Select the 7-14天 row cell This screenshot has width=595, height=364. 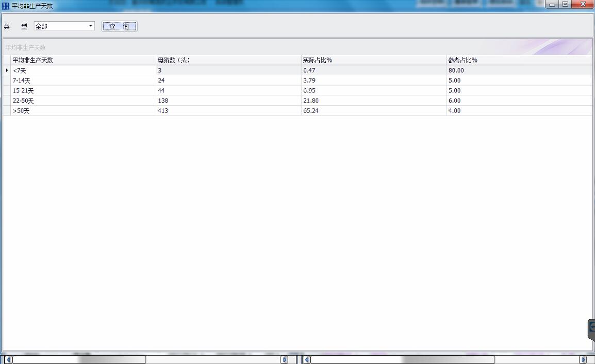[x=83, y=80]
